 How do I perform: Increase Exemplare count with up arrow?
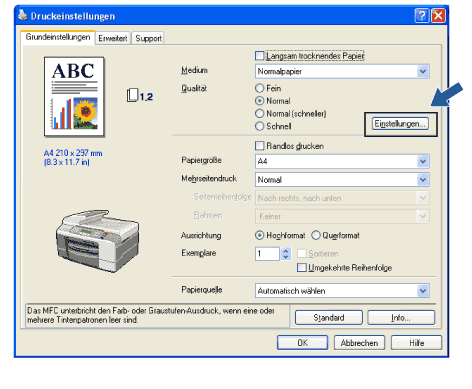(286, 251)
